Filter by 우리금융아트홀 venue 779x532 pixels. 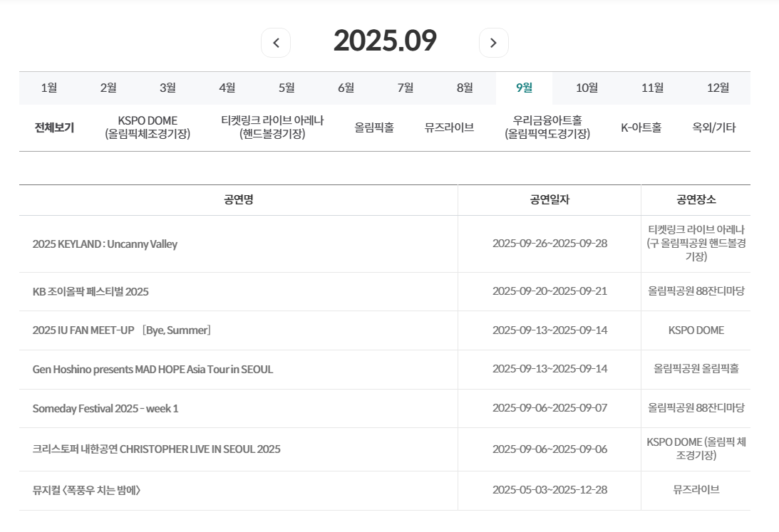[x=547, y=127]
